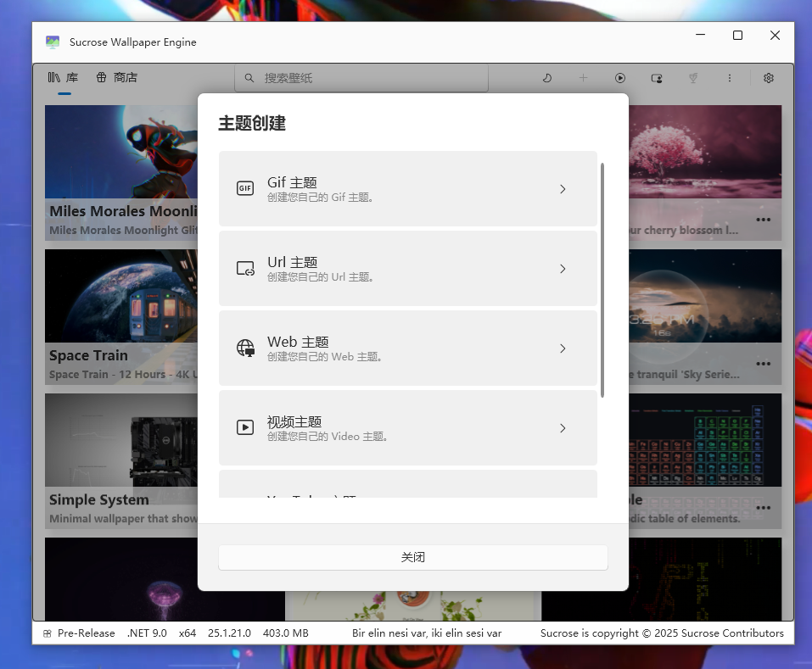Open the settings gear icon
Viewport: 812px width, 669px height.
(x=769, y=78)
